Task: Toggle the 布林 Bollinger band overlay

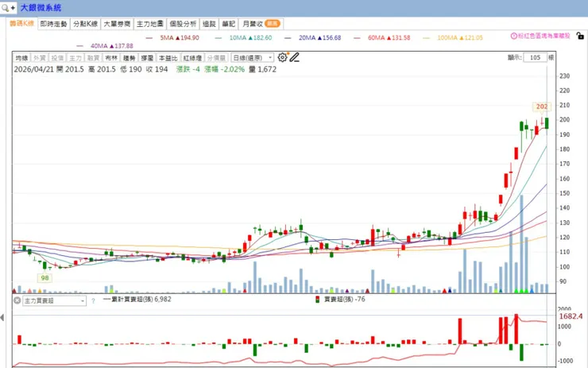Action: pyautogui.click(x=111, y=58)
